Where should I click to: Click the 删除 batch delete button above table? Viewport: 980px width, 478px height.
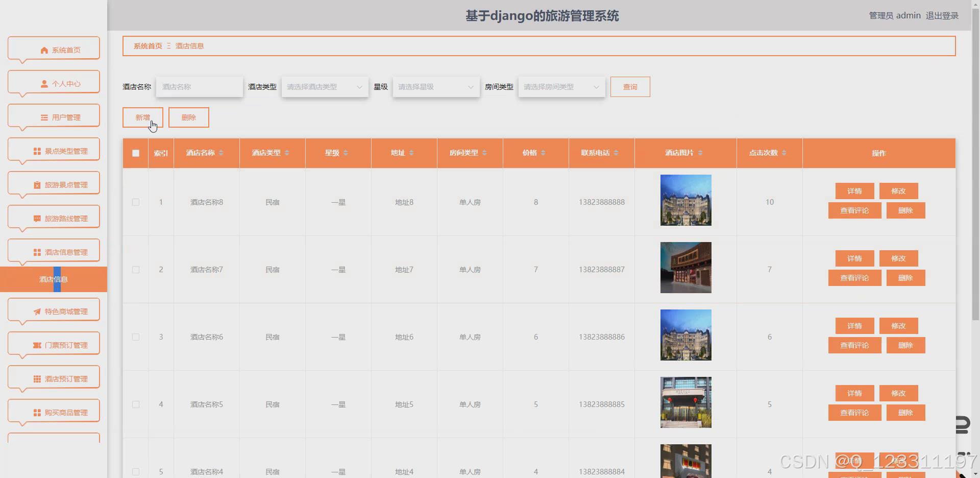click(189, 117)
